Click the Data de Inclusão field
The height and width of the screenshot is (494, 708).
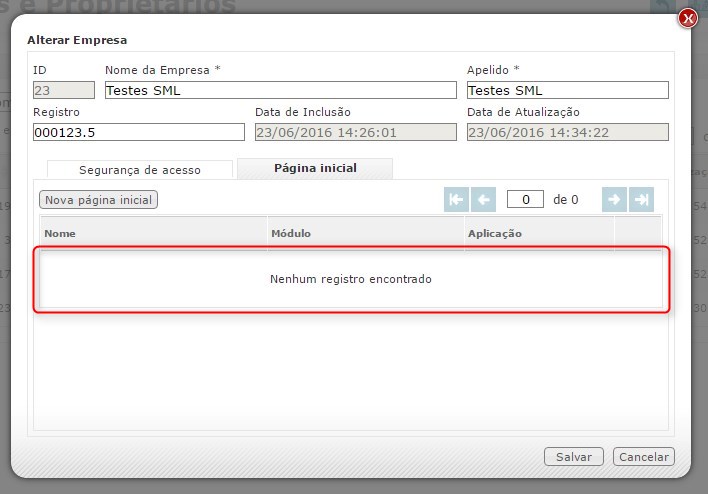click(x=355, y=132)
